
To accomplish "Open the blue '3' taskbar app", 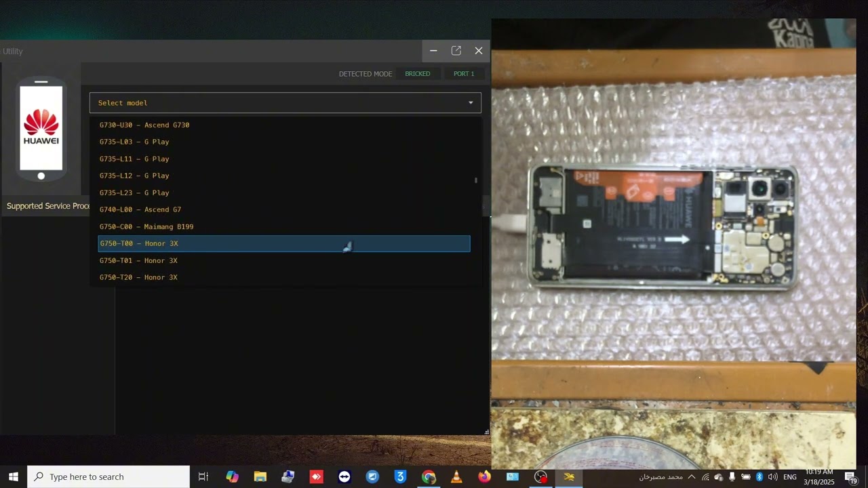I will 400,476.
